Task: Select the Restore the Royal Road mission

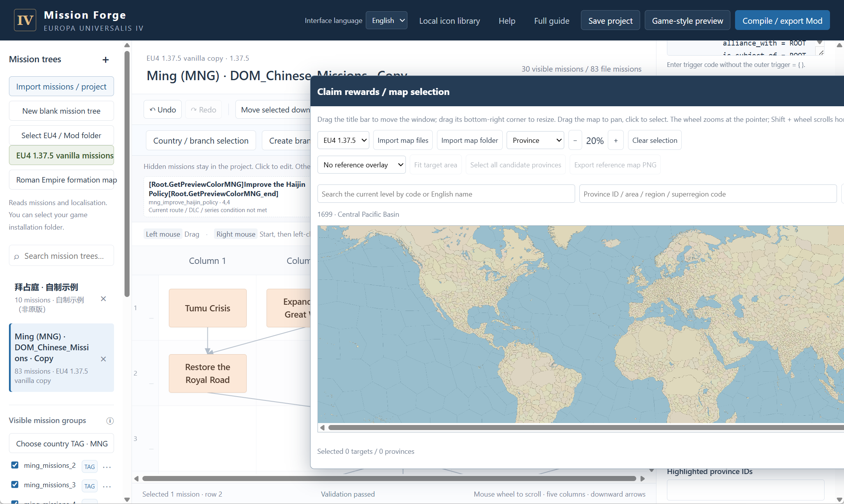Action: 207,373
